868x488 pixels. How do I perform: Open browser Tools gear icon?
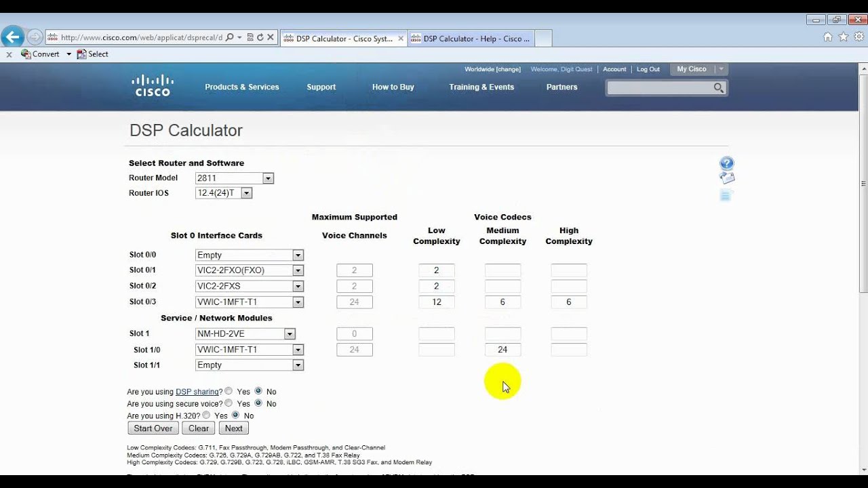click(x=859, y=37)
